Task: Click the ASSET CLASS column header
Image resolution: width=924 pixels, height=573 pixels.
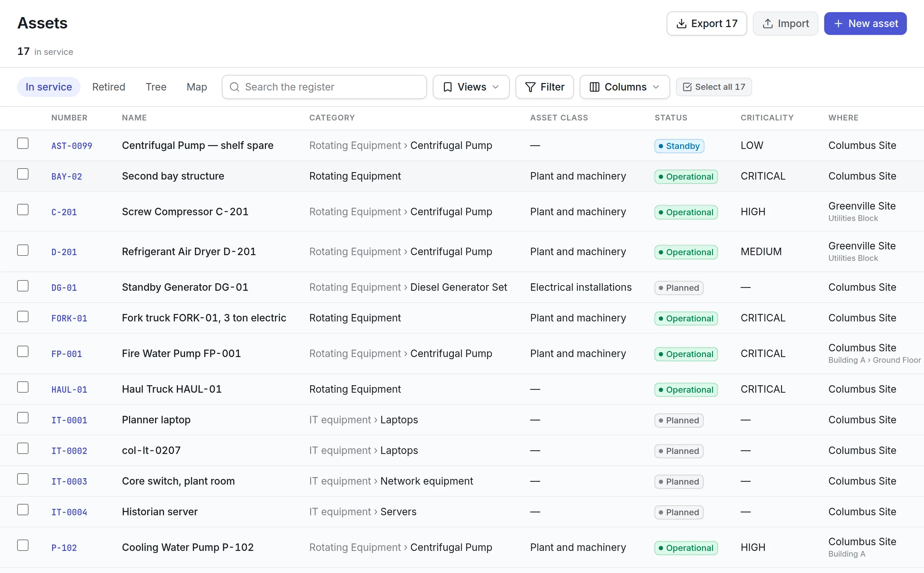Action: (x=559, y=118)
